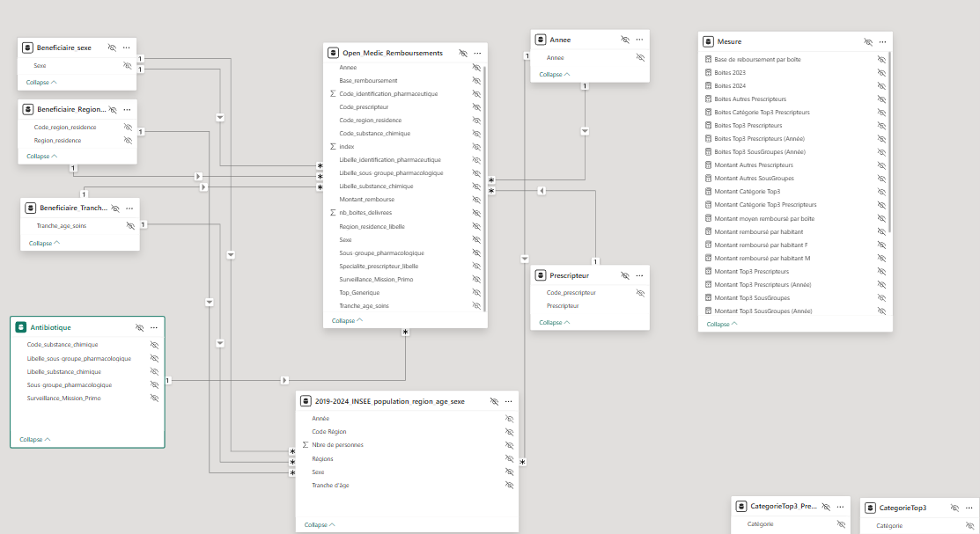Open more options for Annee table
The image size is (980, 534).
point(640,40)
